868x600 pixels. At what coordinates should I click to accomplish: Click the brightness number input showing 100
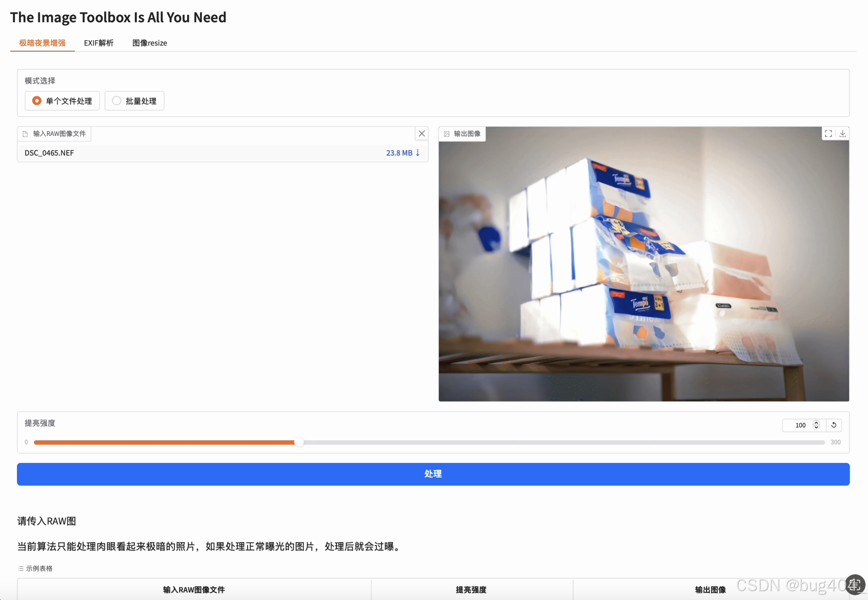tap(799, 425)
